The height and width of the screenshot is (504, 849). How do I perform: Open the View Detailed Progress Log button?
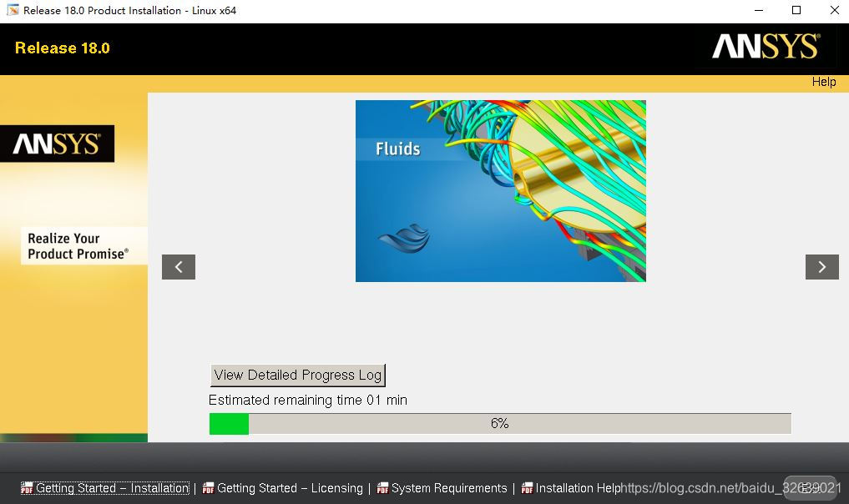(x=298, y=375)
